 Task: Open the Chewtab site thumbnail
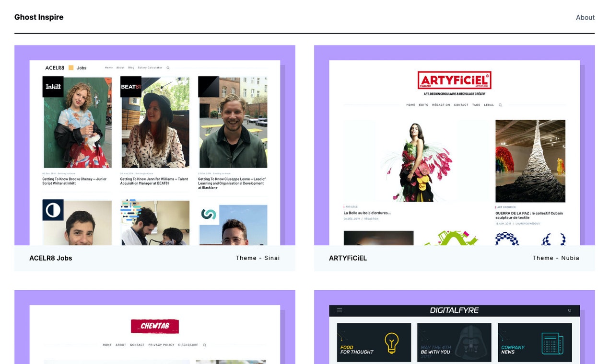155,327
